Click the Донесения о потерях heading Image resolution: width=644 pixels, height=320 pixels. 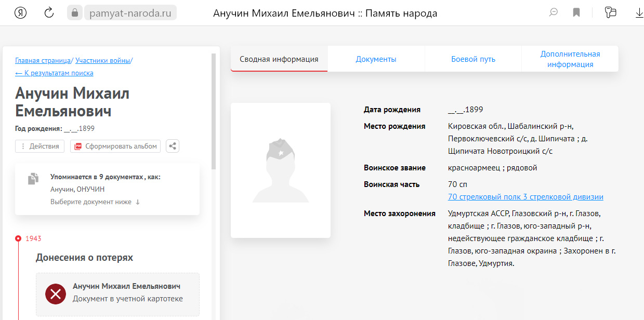(84, 257)
